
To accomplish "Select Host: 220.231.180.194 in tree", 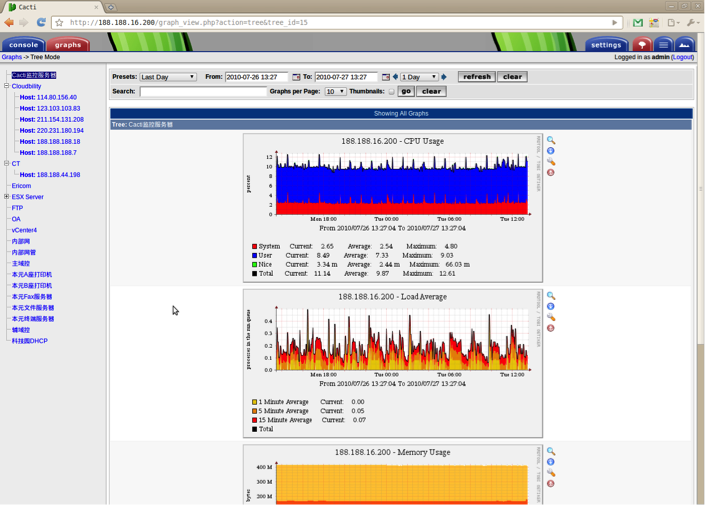I will click(52, 130).
